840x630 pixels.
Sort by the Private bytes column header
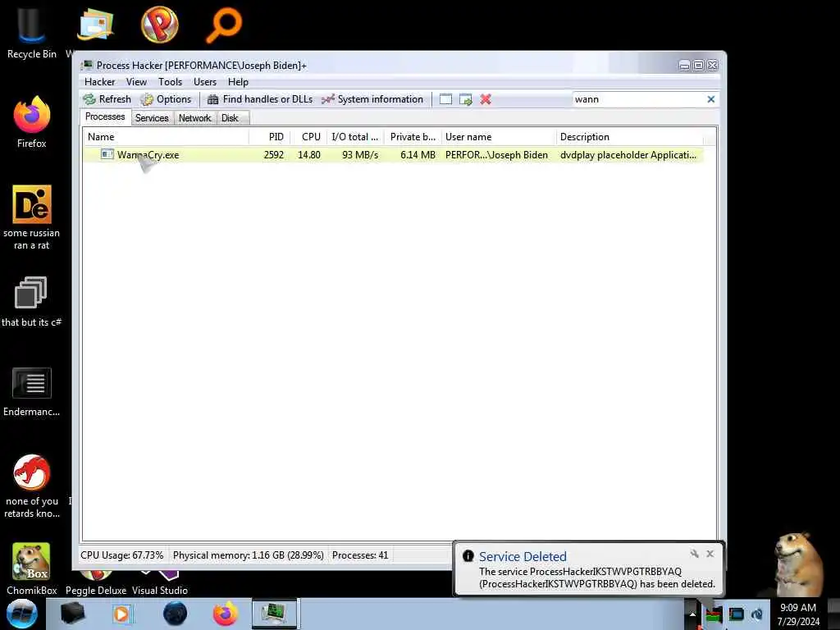[x=413, y=137]
